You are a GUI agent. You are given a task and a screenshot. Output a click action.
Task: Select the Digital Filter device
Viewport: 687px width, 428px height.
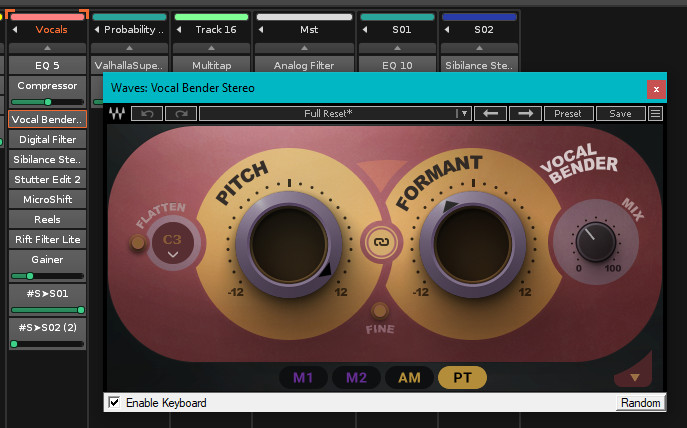(x=47, y=139)
